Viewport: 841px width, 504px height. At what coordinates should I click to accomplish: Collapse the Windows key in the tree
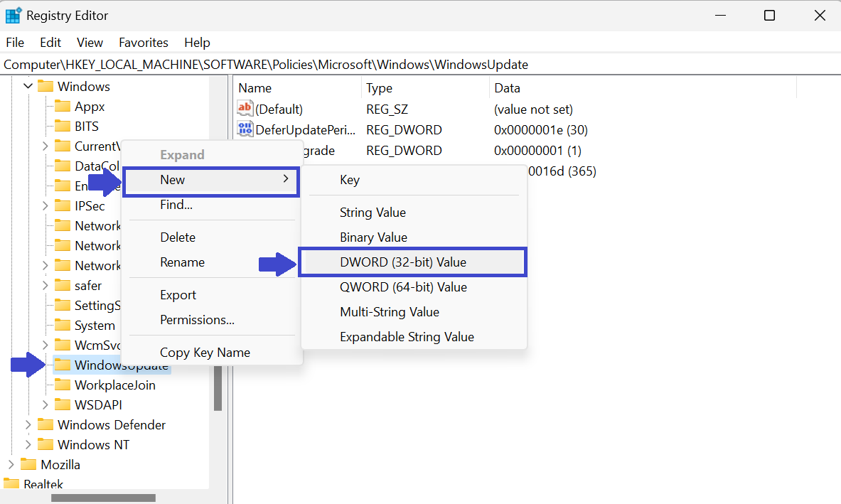(28, 87)
